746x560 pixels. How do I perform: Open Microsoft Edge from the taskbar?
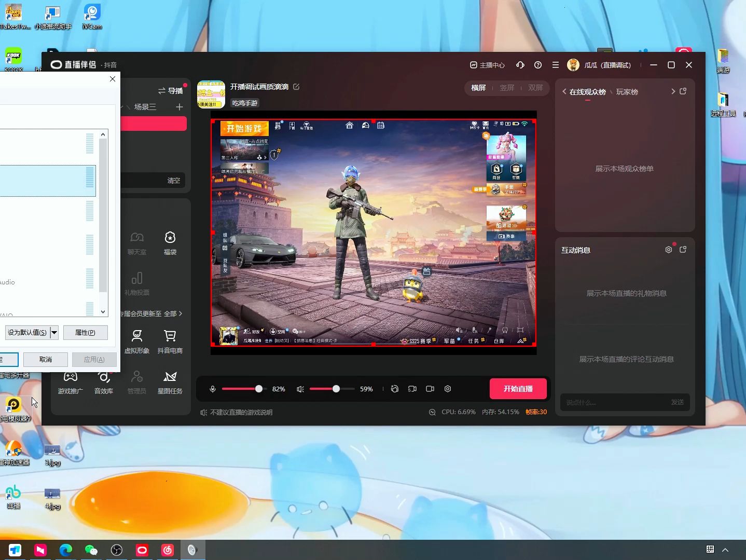[66, 550]
